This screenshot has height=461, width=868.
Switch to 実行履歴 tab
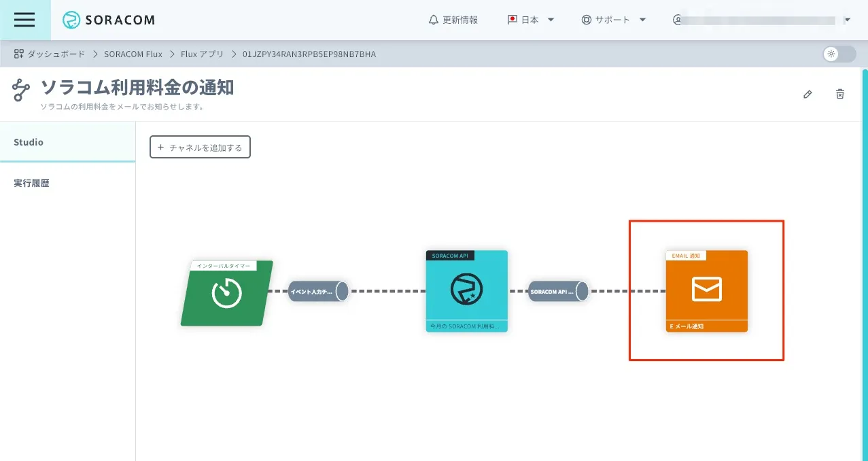click(67, 183)
